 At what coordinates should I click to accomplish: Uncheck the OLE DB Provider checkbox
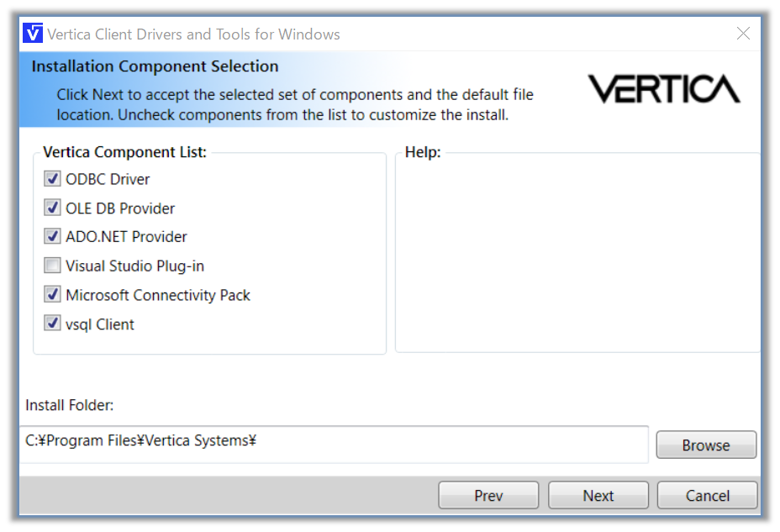point(52,208)
